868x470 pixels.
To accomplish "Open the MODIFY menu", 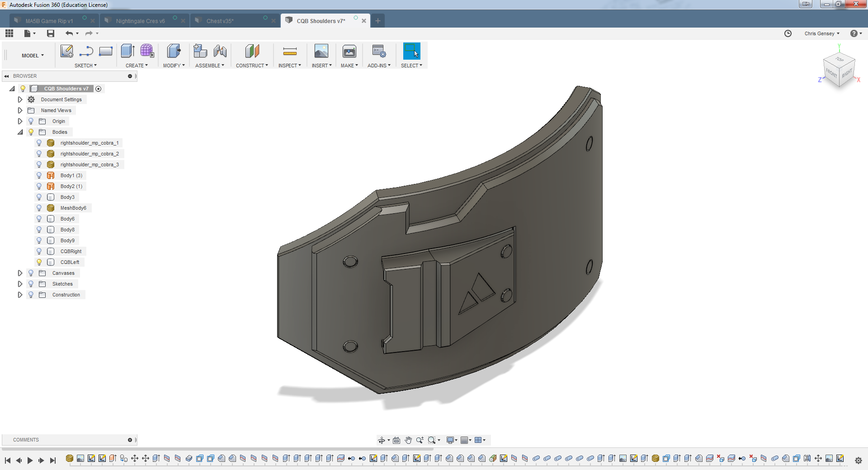I will pos(174,66).
